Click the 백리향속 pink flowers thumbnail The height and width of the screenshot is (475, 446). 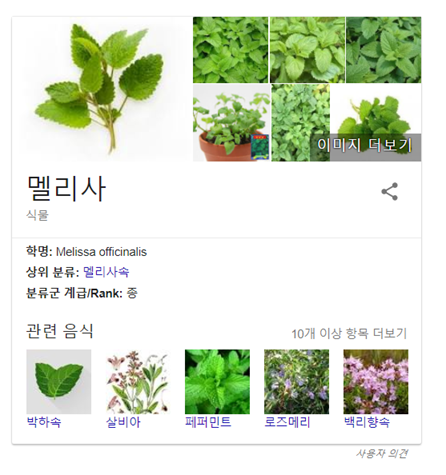[376, 382]
